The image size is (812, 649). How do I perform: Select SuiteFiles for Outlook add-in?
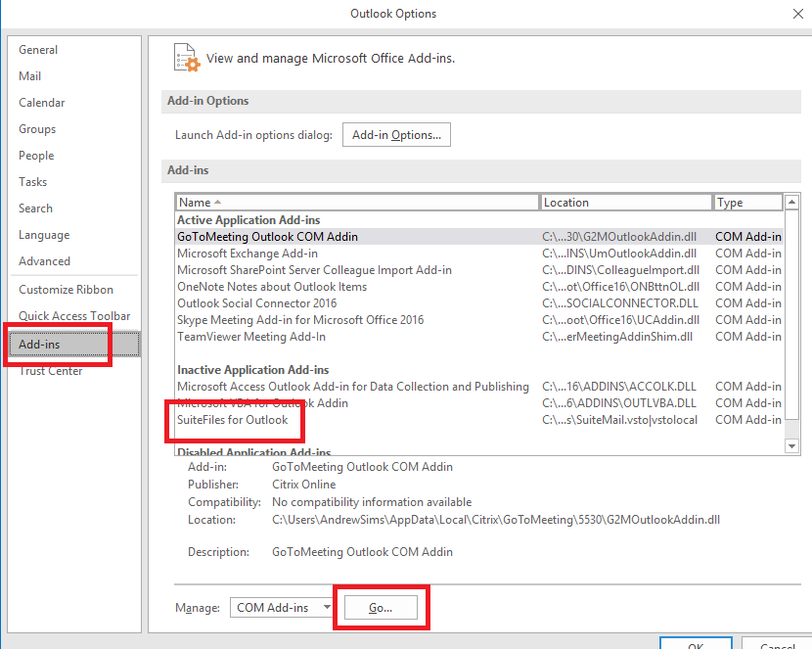pyautogui.click(x=235, y=421)
